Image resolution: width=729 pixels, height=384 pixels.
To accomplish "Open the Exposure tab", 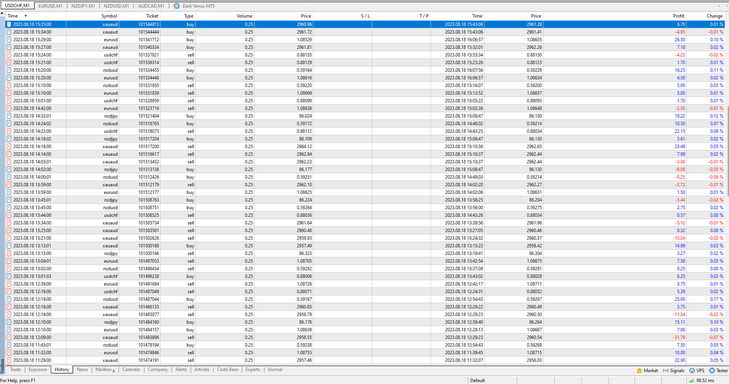I will click(38, 370).
